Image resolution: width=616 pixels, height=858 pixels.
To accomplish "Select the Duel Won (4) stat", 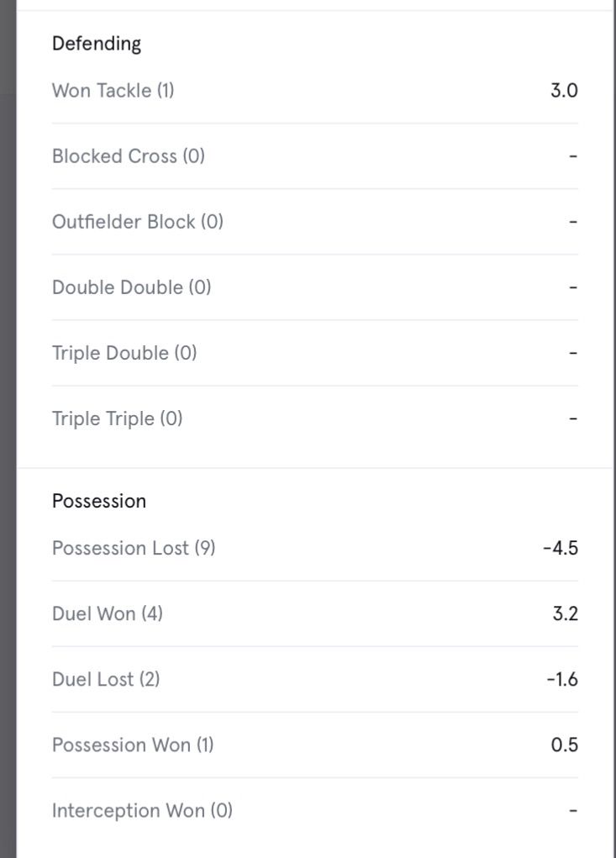I will click(108, 613).
